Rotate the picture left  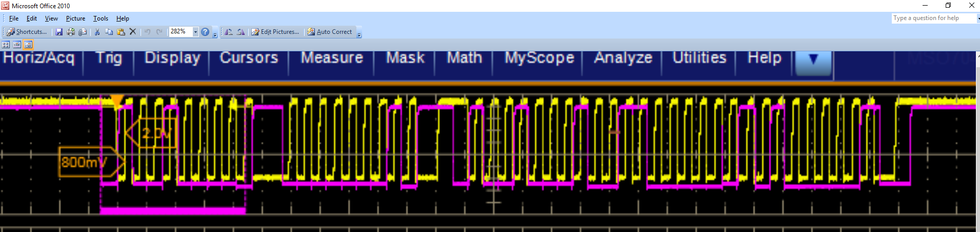point(229,32)
